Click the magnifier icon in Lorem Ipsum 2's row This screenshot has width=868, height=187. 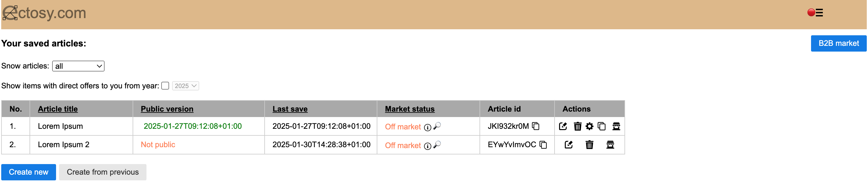point(437,145)
